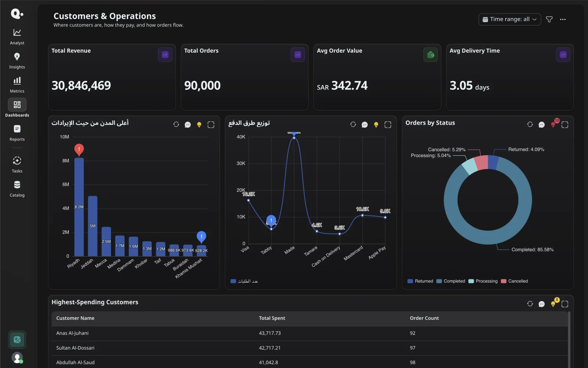
Task: Click the Avg Order Value wallet icon
Action: pyautogui.click(x=430, y=55)
